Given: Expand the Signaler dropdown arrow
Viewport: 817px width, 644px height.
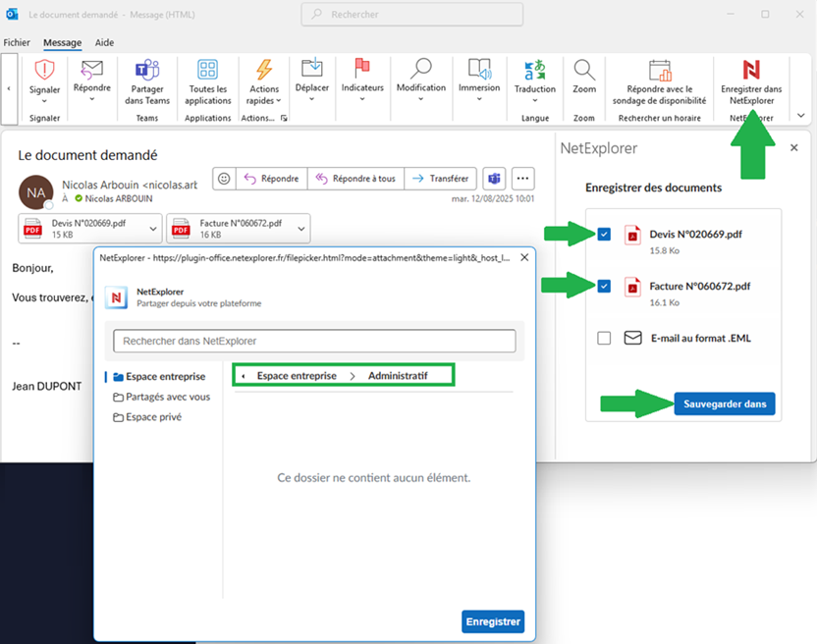Looking at the screenshot, I should [x=44, y=101].
